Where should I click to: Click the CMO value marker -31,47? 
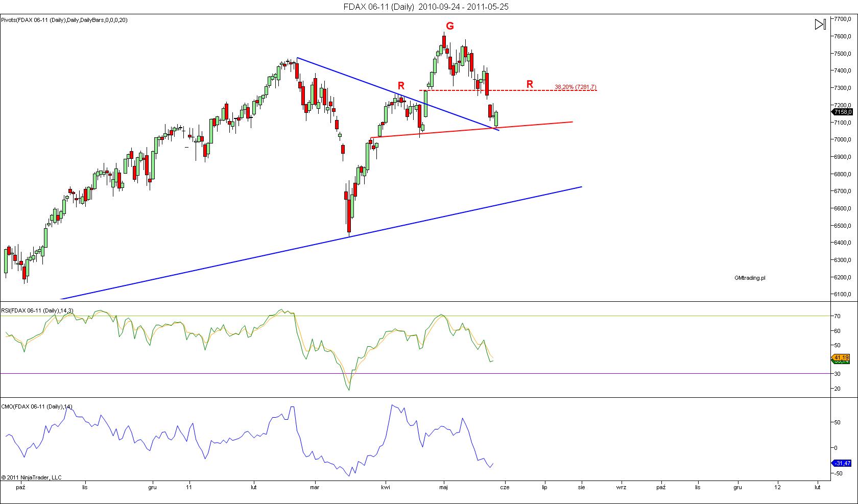842,463
